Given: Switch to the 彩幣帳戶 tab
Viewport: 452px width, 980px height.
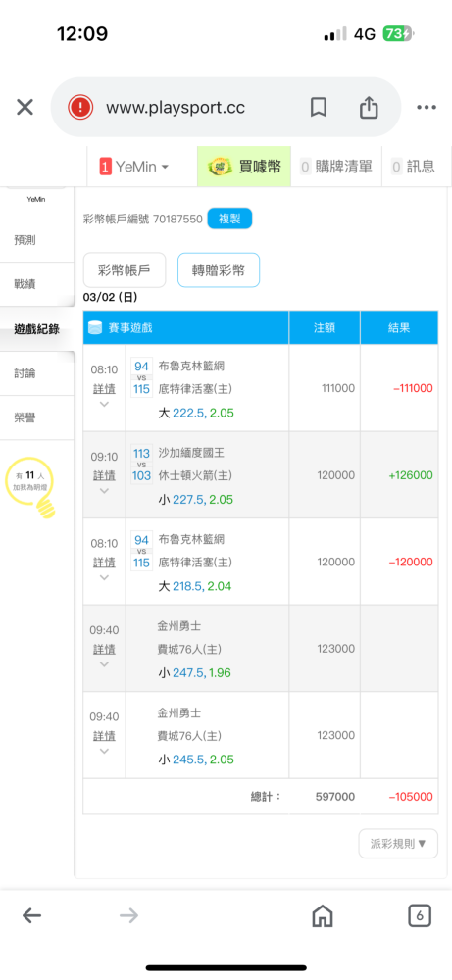Looking at the screenshot, I should click(125, 270).
